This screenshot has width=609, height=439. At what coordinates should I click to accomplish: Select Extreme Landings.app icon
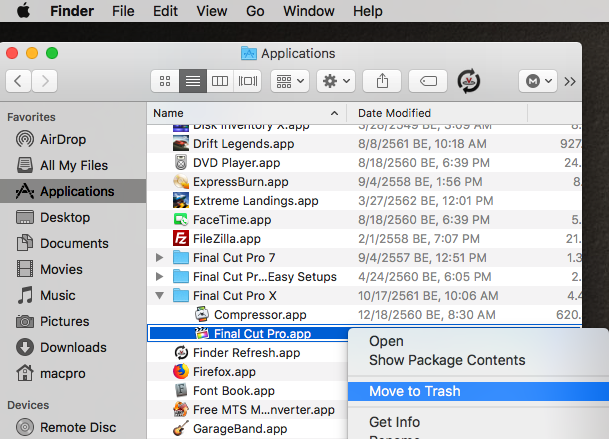coord(181,200)
